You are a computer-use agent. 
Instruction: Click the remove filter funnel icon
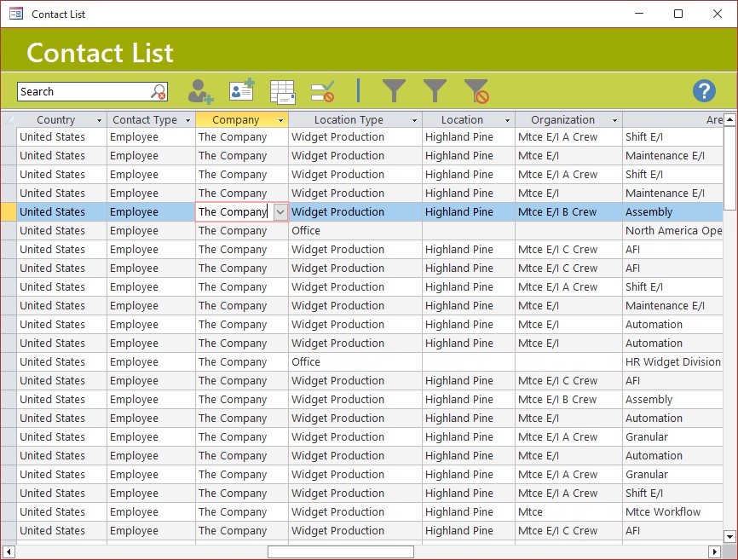pos(476,91)
